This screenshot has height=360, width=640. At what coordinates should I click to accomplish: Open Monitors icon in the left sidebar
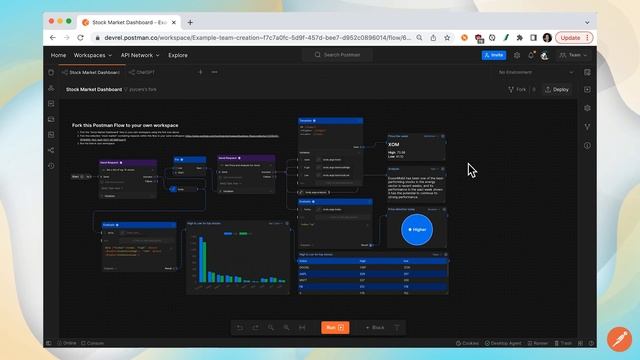tap(51, 135)
